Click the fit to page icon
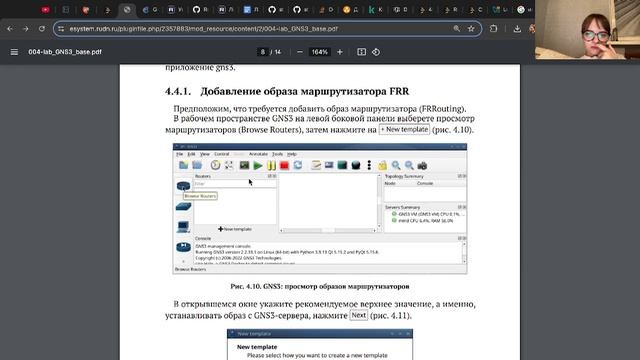640x360 pixels. click(361, 52)
